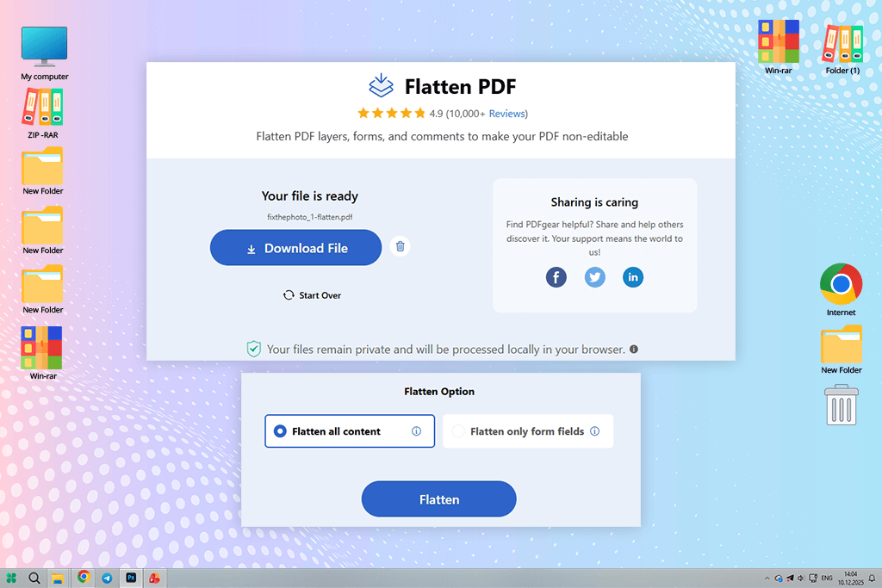Click the Flatten button
The width and height of the screenshot is (882, 588).
(438, 499)
